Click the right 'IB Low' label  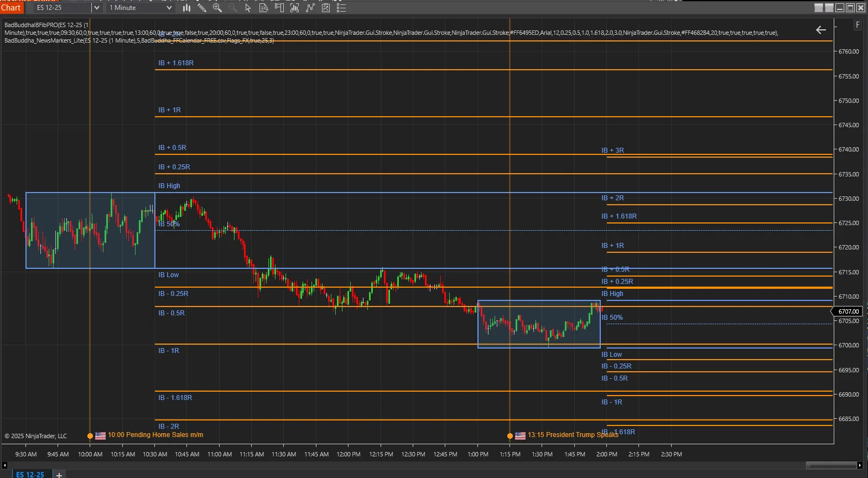coord(612,355)
